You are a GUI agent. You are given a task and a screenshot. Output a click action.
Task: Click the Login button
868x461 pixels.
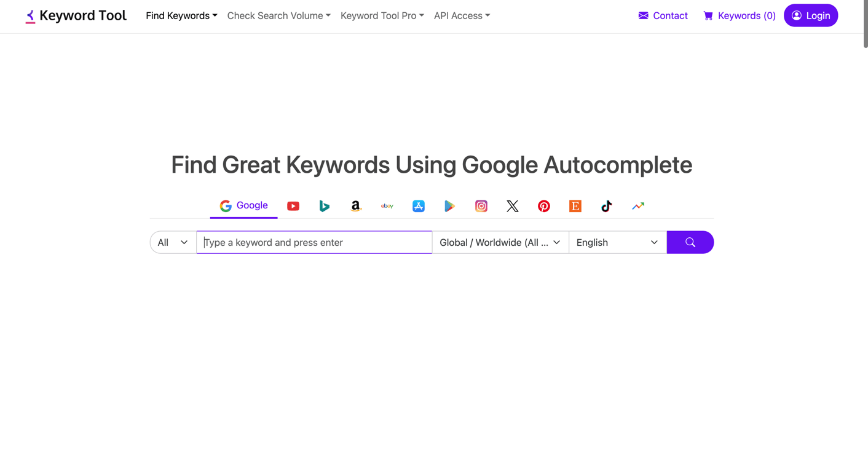[x=811, y=15]
